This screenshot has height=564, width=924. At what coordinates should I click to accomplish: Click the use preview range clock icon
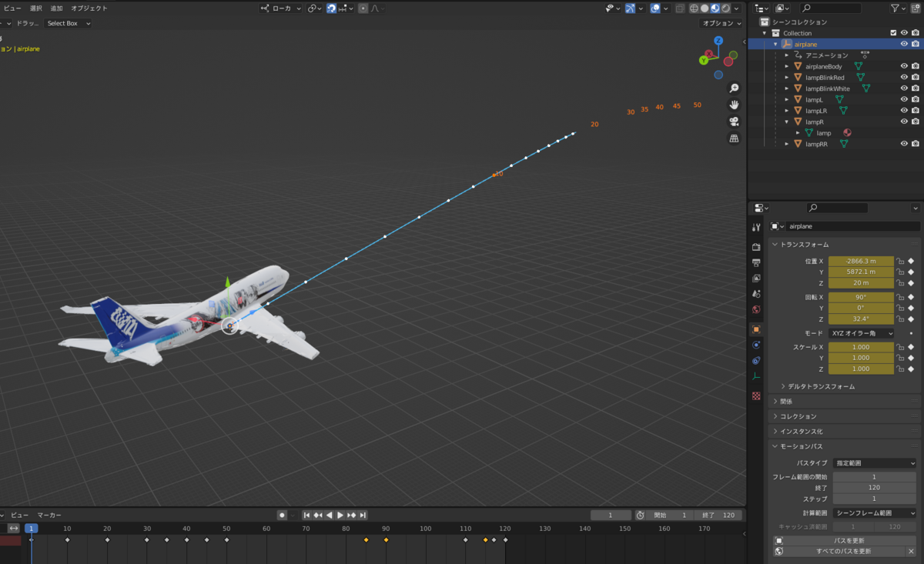tap(640, 515)
